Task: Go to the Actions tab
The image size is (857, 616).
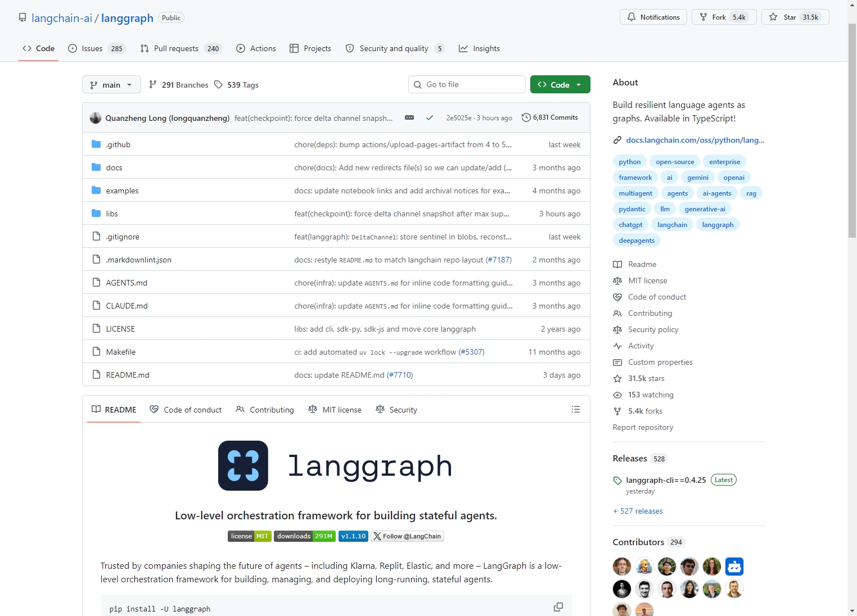Action: tap(256, 48)
